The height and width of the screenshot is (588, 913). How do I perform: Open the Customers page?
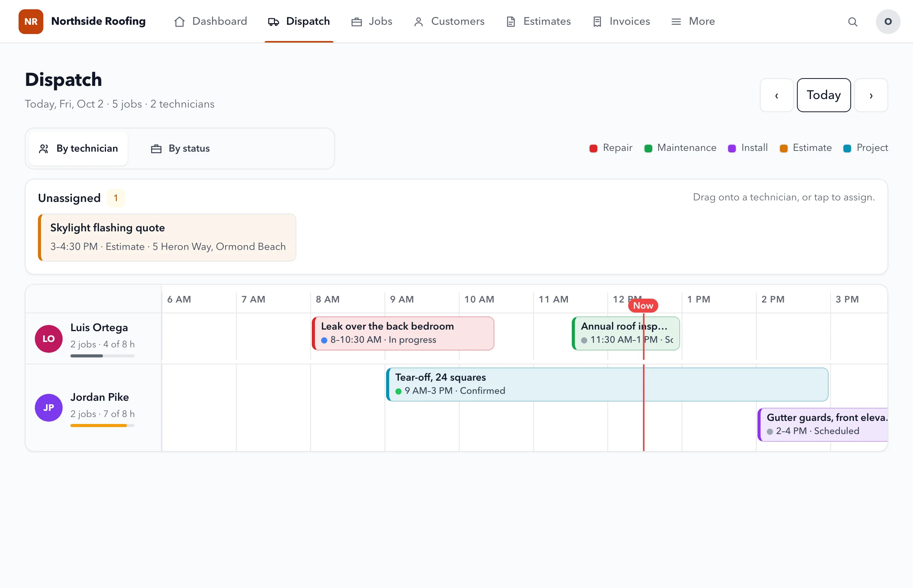(449, 22)
